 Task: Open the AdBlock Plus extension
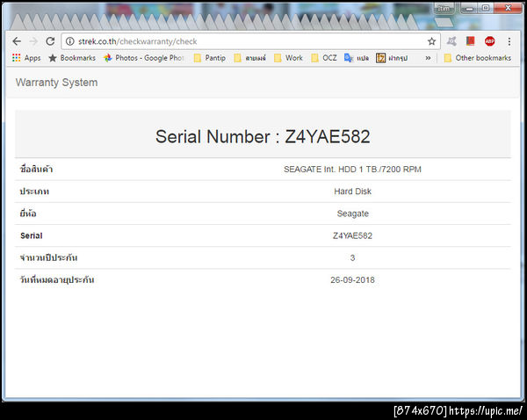coord(490,41)
